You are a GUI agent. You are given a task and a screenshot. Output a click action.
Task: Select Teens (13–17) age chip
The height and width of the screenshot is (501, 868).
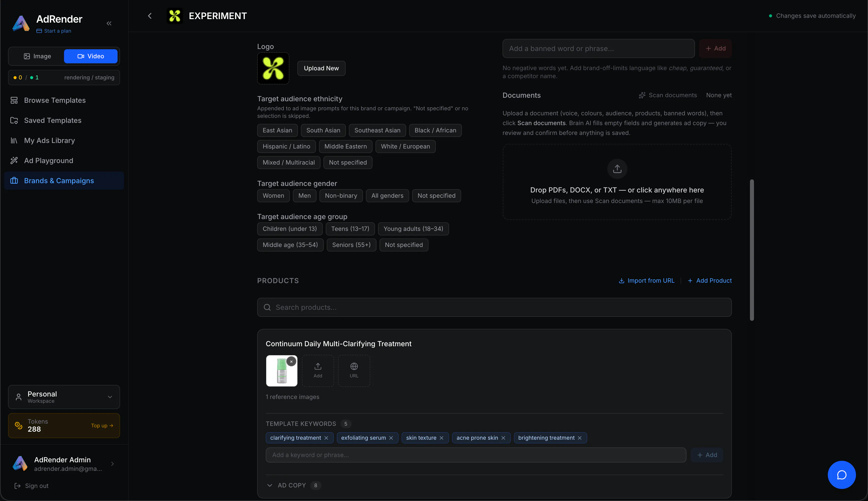(x=350, y=229)
